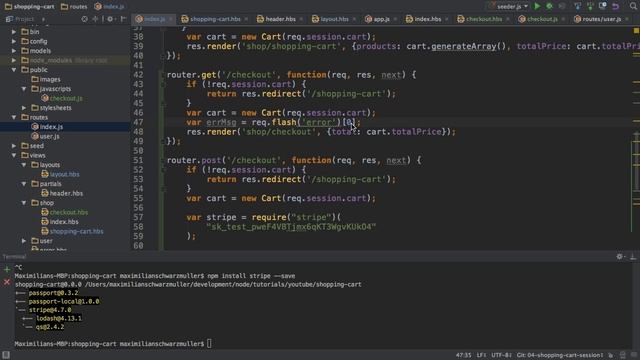The height and width of the screenshot is (360, 640).
Task: Click yellow inspection indicator atop editor scrollbar
Action: click(636, 31)
